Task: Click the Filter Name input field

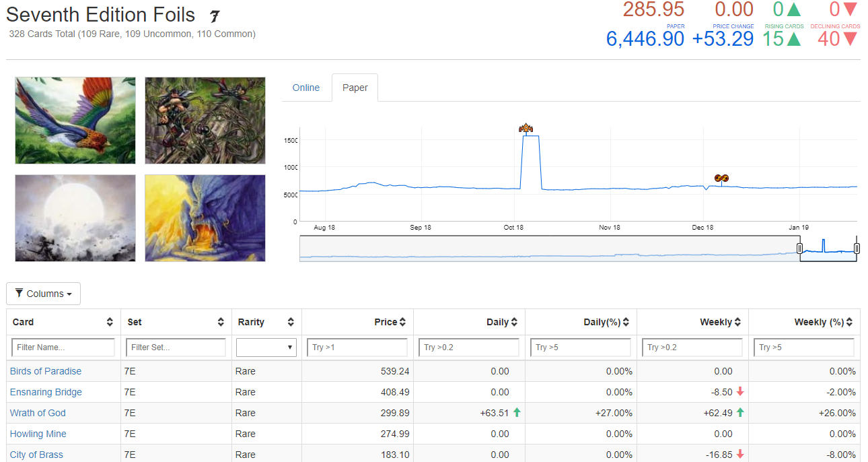Action: click(63, 348)
